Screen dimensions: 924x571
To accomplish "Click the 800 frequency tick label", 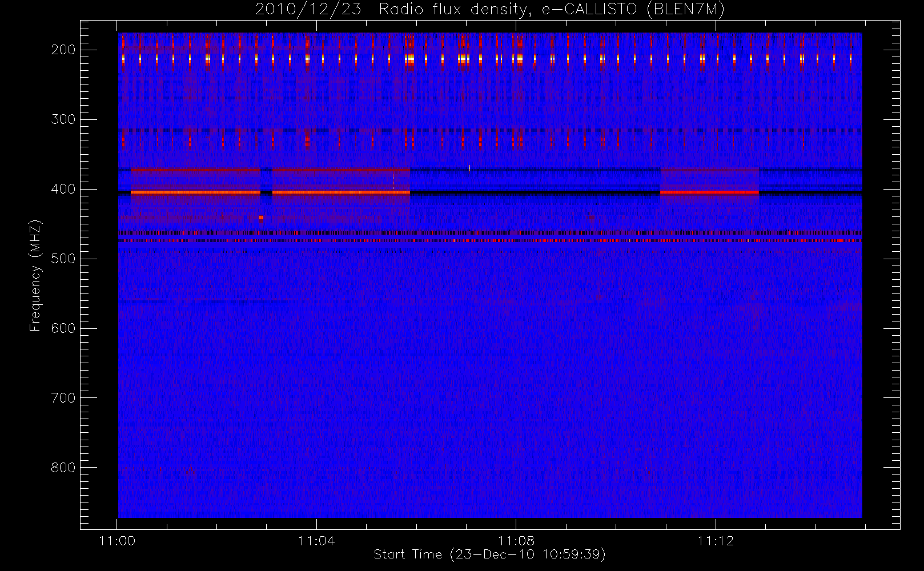I will [63, 468].
